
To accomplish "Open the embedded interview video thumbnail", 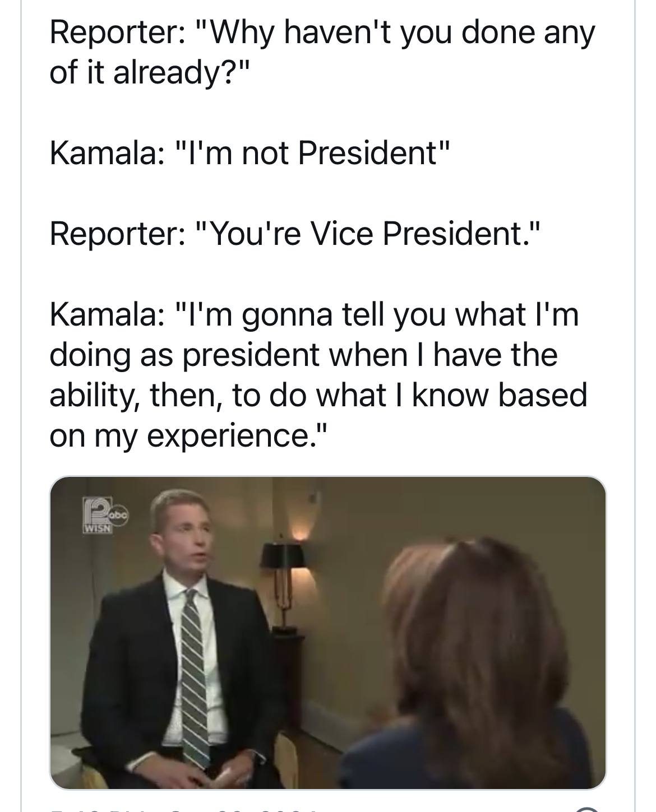I will click(328, 632).
